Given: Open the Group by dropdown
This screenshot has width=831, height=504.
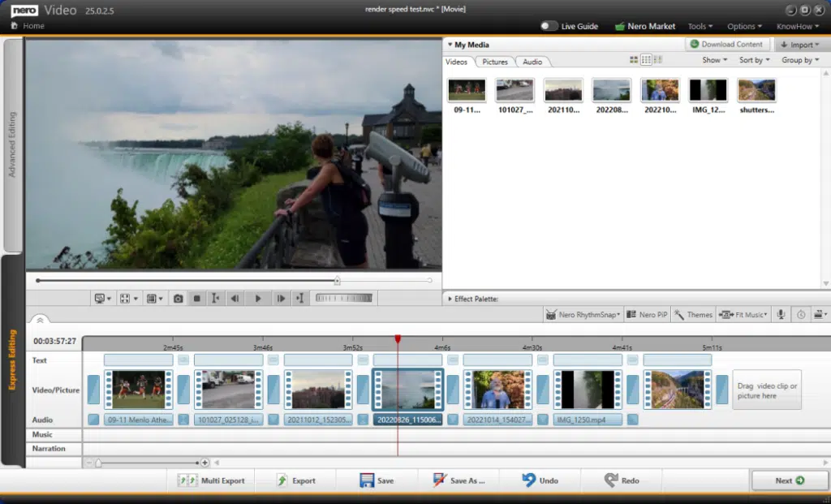Looking at the screenshot, I should pos(800,60).
